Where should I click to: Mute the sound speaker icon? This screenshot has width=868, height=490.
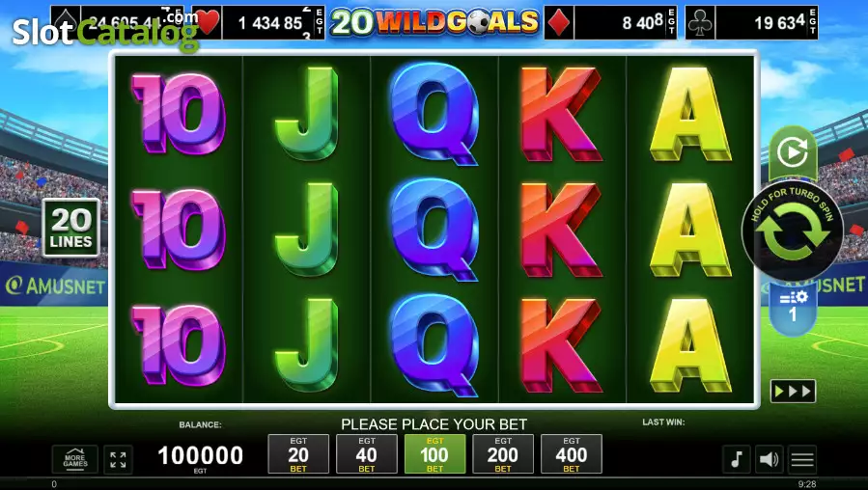[769, 459]
